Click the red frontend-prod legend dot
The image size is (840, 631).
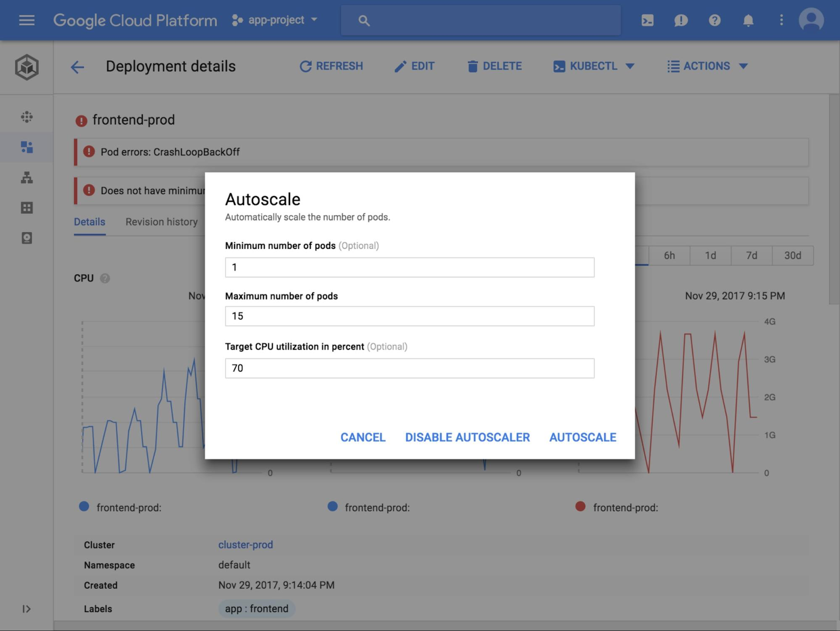coord(580,506)
